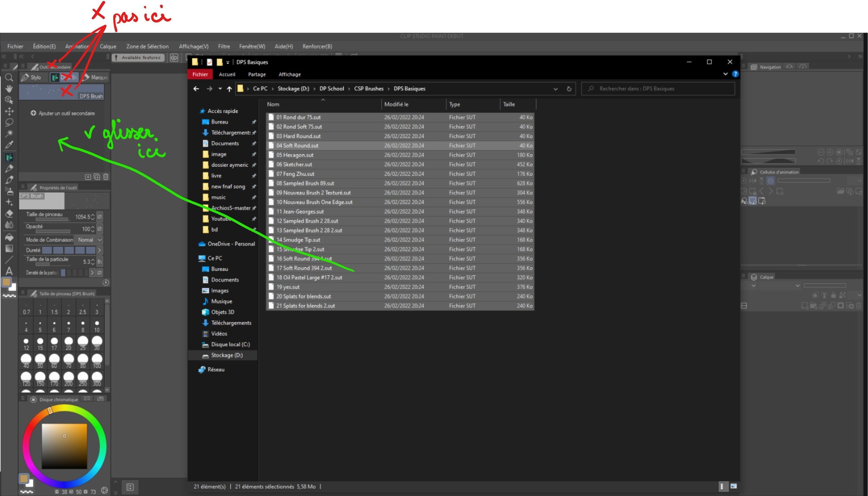Image resolution: width=868 pixels, height=496 pixels.
Task: Toggle brush size dynamics button
Action: pyautogui.click(x=100, y=217)
